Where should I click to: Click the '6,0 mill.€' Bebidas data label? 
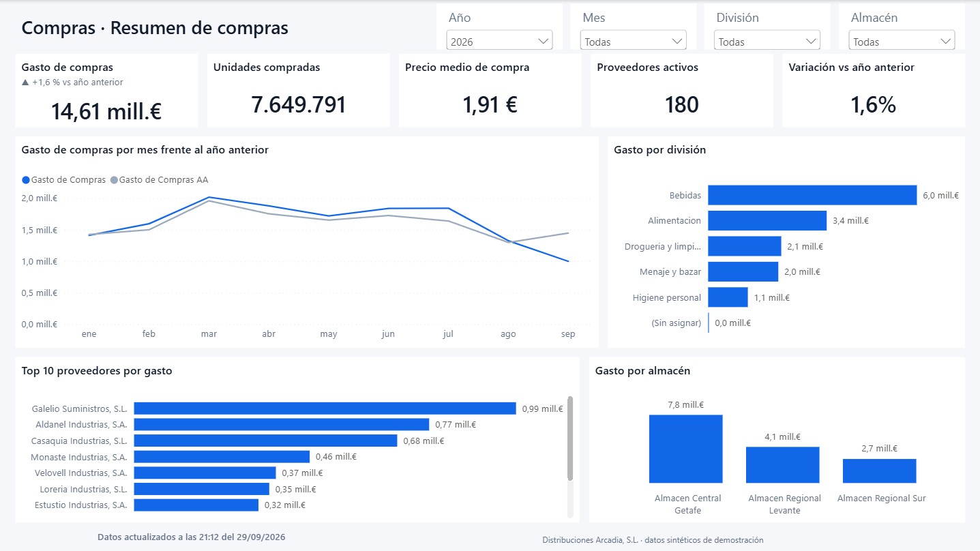(x=940, y=195)
